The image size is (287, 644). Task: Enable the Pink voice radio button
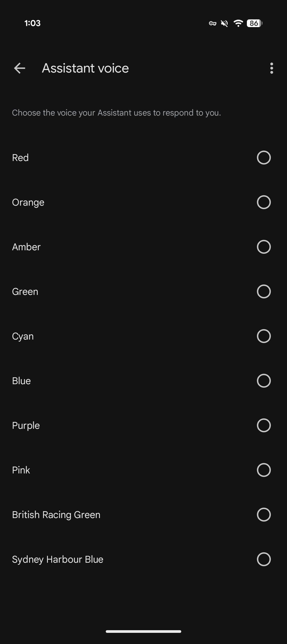pos(264,470)
